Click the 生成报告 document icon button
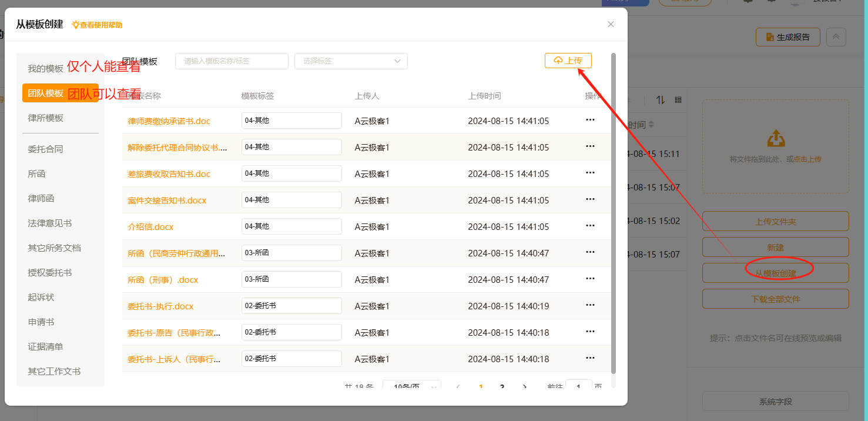Image resolution: width=868 pixels, height=421 pixels. click(x=787, y=37)
